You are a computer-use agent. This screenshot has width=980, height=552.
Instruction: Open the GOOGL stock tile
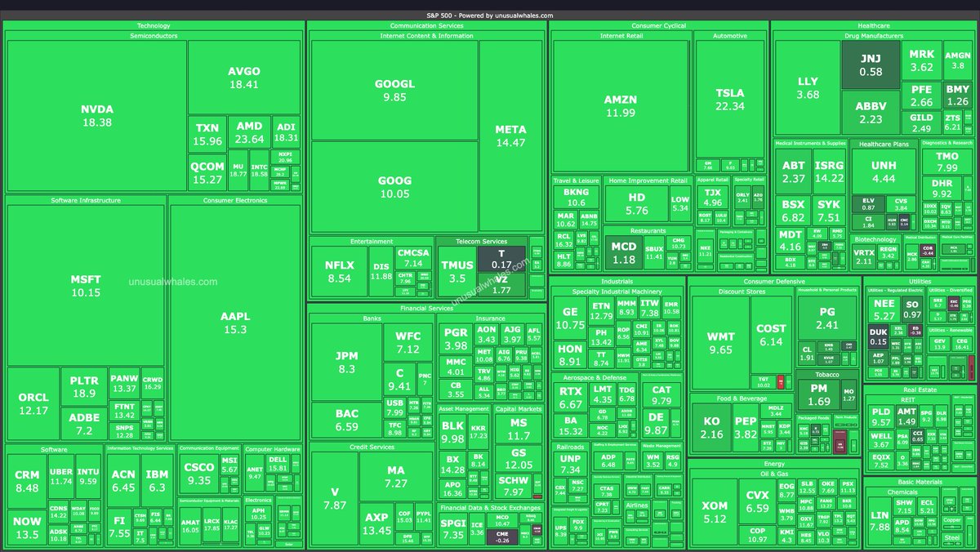[x=394, y=86]
